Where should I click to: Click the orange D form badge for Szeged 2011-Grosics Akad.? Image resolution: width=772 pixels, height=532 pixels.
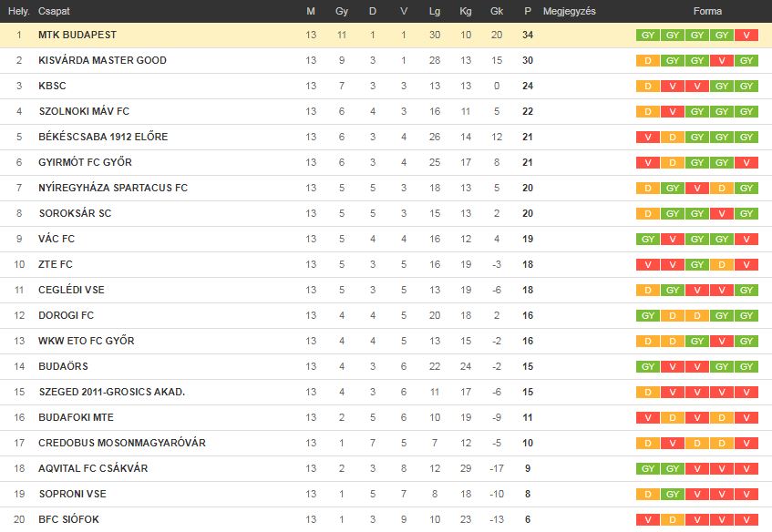[x=648, y=393]
